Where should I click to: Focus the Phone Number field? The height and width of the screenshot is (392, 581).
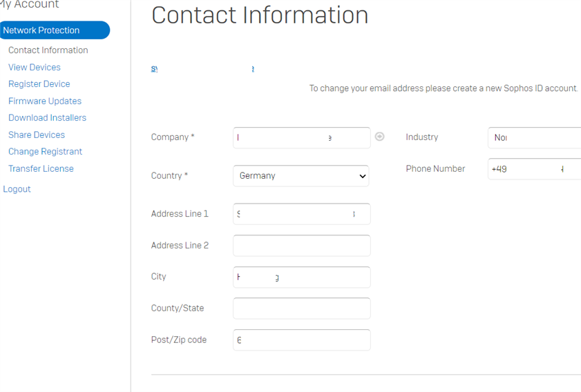534,169
